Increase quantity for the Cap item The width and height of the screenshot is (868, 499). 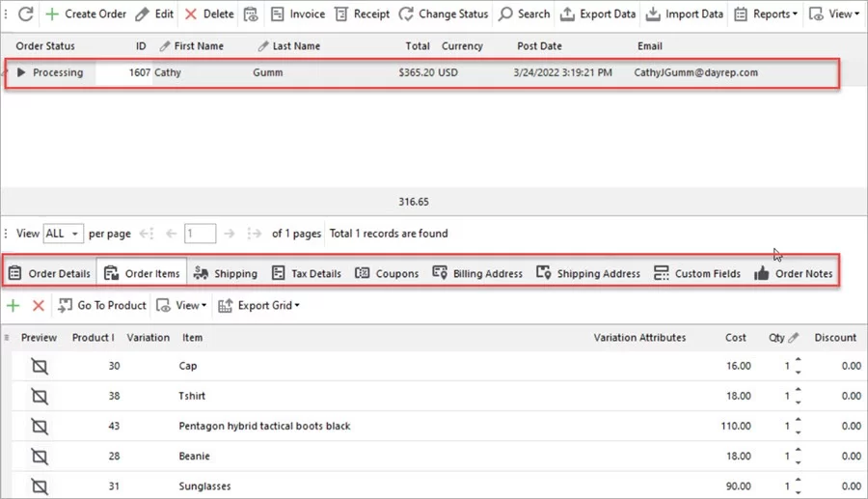(798, 361)
